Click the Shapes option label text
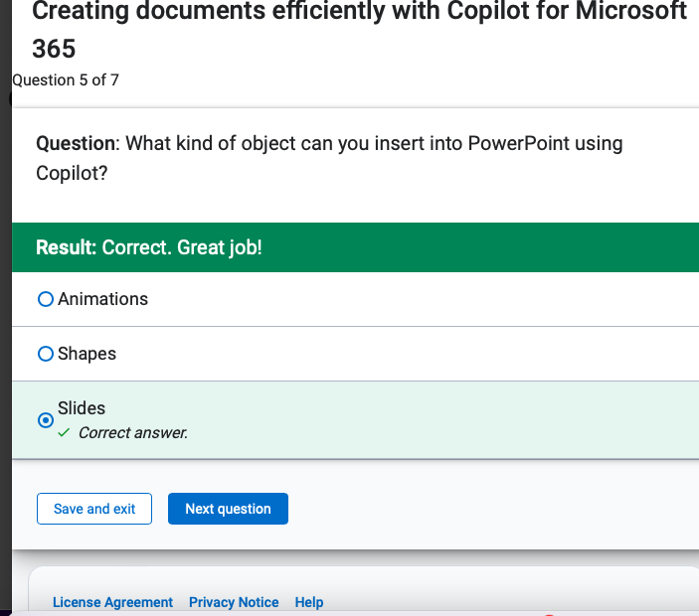Screen dimensions: 699x616 coord(87,354)
